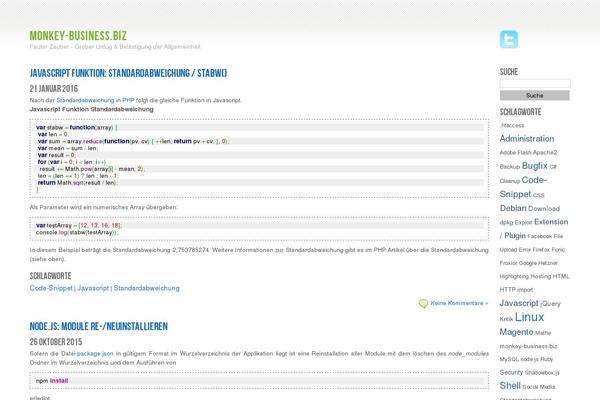Open the monkey-business.biz tag in the sidebar cloud

click(528, 346)
